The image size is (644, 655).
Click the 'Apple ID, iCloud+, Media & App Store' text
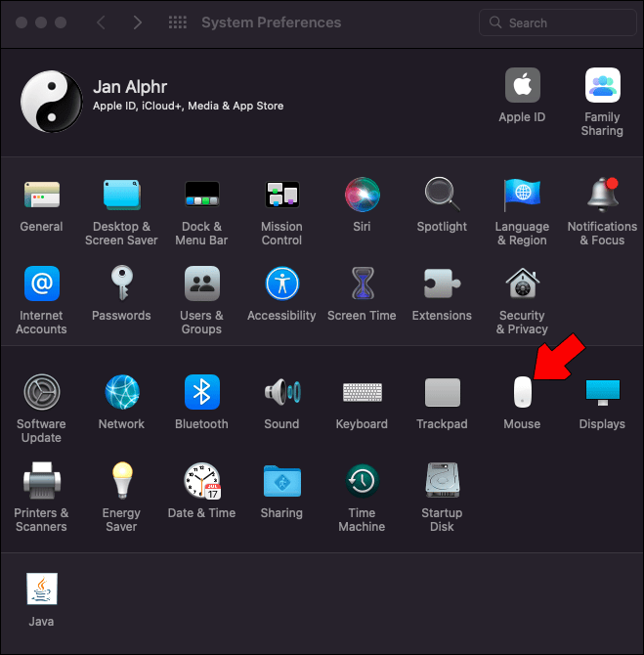pyautogui.click(x=188, y=107)
